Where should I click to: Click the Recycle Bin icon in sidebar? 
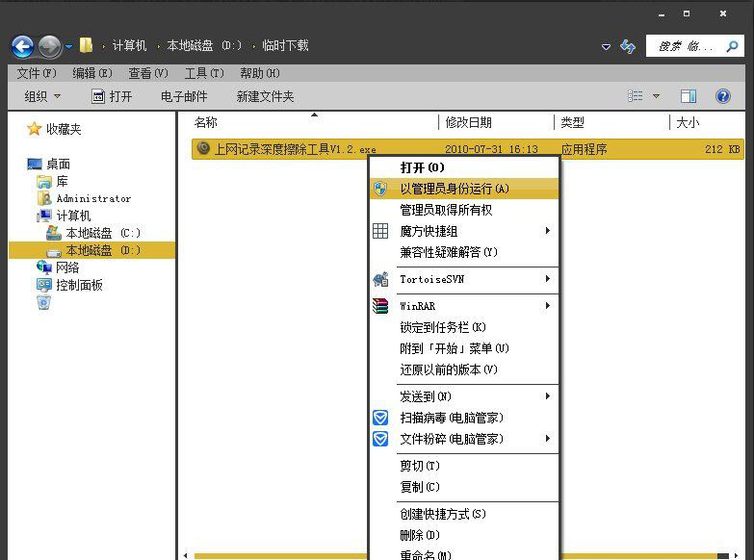[x=43, y=302]
